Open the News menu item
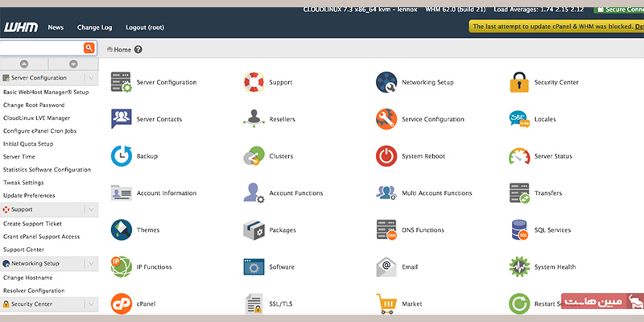Image resolution: width=644 pixels, height=322 pixels. pyautogui.click(x=56, y=27)
